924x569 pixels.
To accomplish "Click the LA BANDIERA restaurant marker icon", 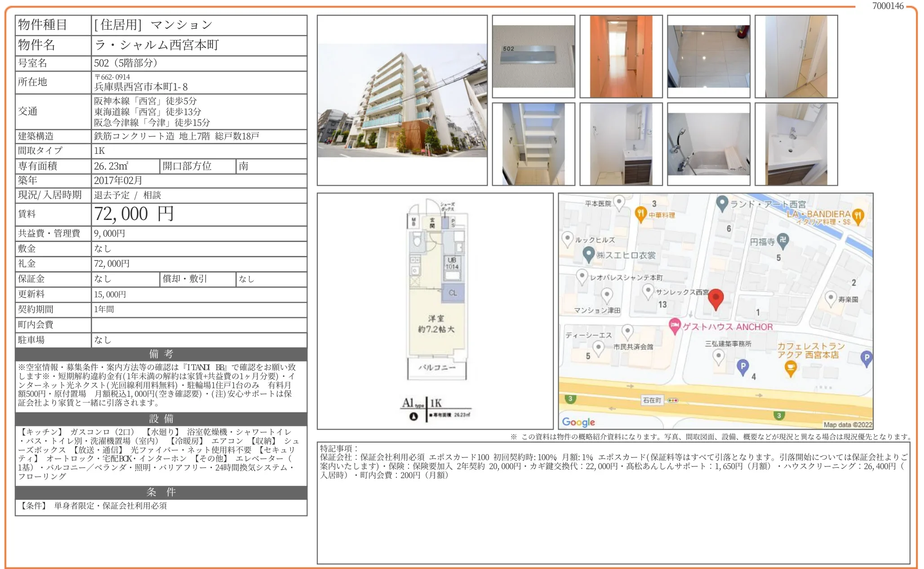I will click(x=857, y=216).
